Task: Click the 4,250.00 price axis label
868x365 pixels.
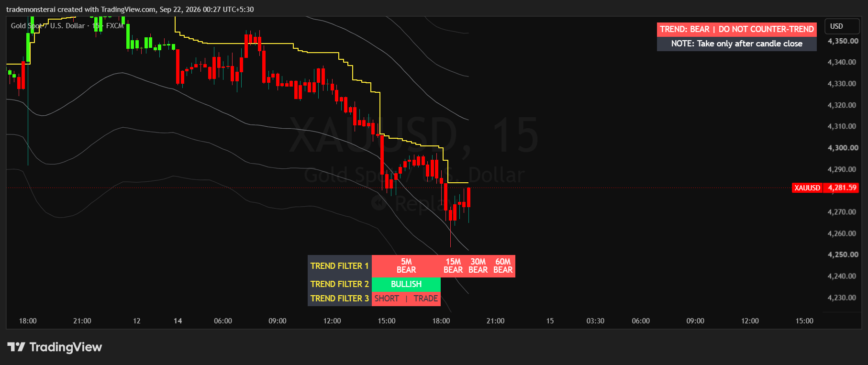Action: click(843, 254)
